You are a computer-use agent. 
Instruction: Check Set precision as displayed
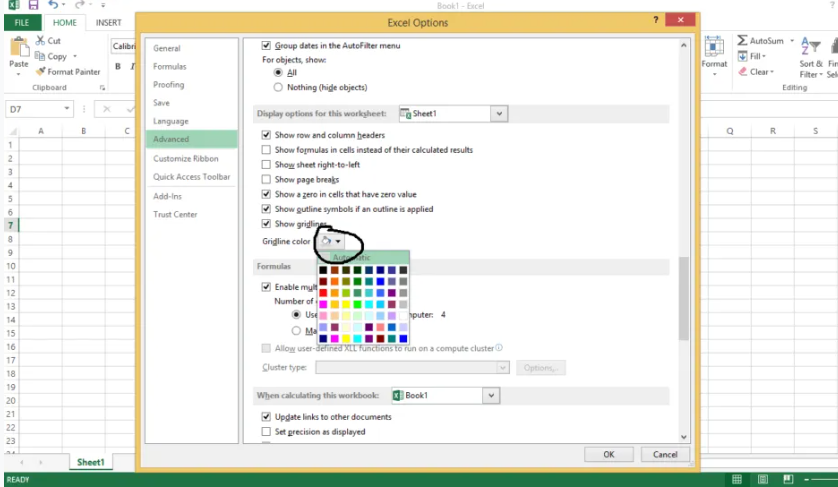pyautogui.click(x=266, y=432)
